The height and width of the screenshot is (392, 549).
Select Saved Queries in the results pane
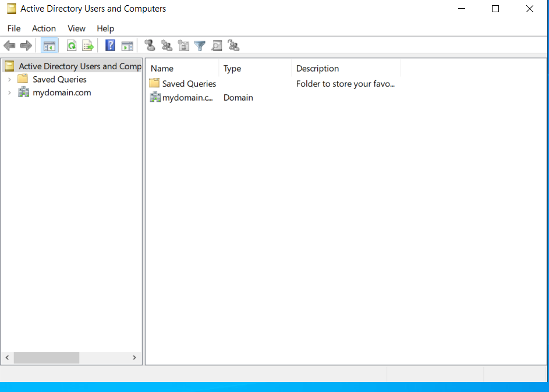click(x=187, y=83)
